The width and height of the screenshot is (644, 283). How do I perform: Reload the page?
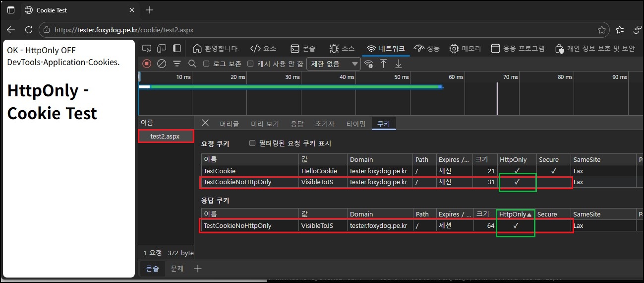[29, 30]
